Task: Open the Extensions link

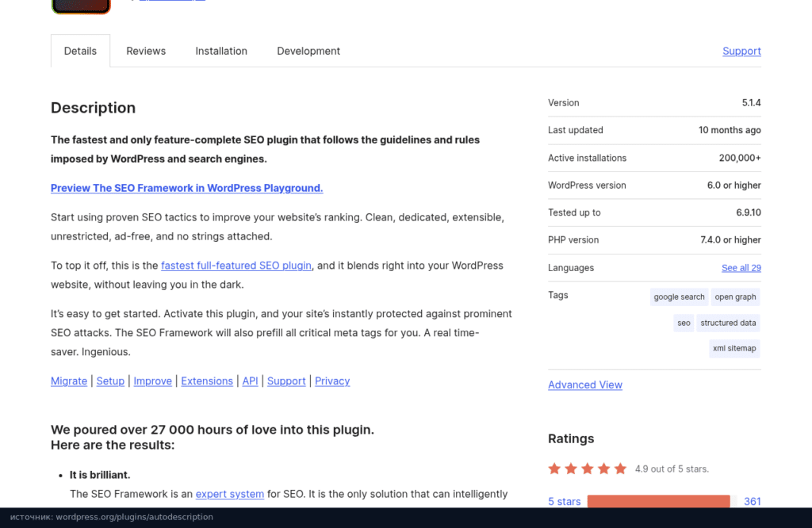Action: tap(207, 381)
